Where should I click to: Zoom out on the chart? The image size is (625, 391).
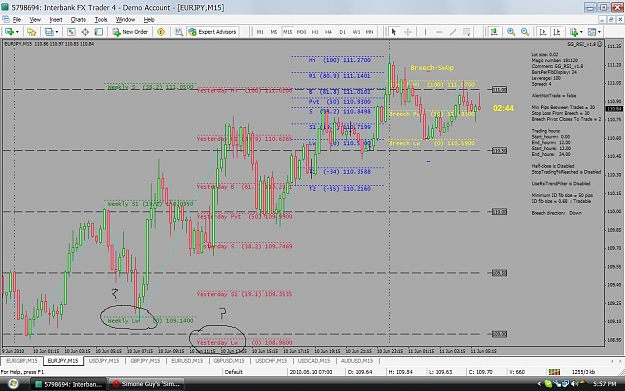click(x=525, y=32)
